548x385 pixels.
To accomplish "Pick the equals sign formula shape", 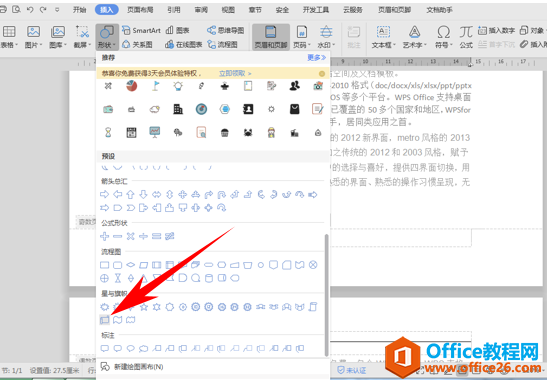I will tap(157, 236).
